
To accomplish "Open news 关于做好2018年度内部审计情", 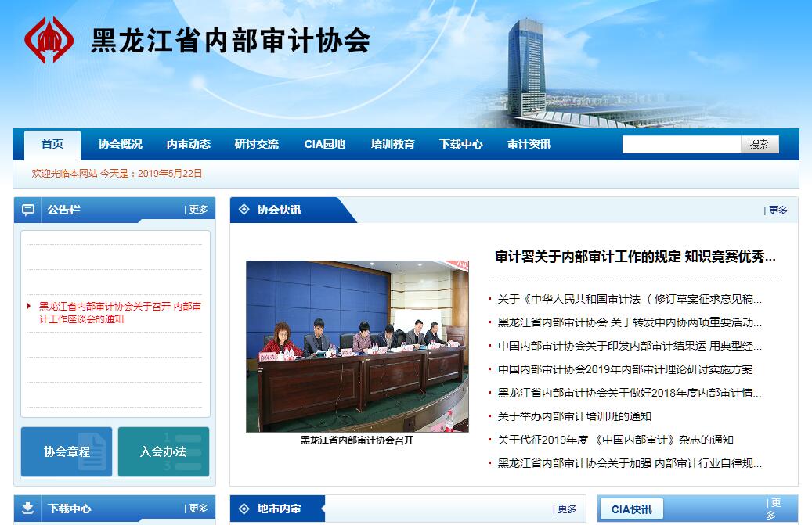I will point(630,393).
